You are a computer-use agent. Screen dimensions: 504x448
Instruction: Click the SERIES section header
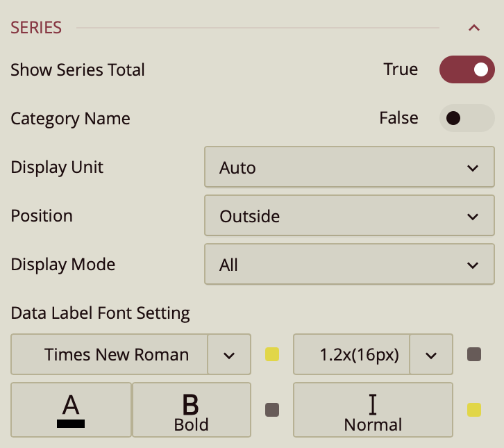pyautogui.click(x=36, y=28)
